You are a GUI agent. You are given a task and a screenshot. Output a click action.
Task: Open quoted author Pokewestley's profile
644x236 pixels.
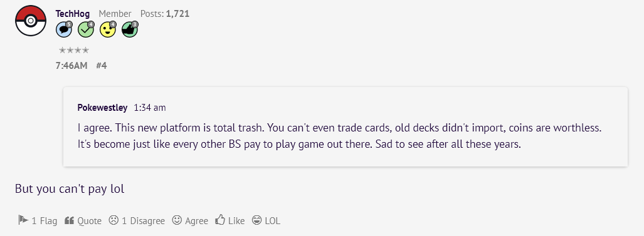coord(102,108)
